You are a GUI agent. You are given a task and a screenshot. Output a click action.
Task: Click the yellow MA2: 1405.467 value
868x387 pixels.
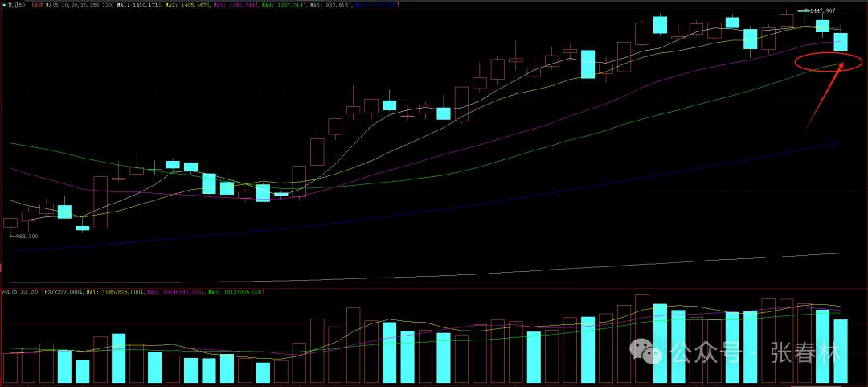pos(186,5)
